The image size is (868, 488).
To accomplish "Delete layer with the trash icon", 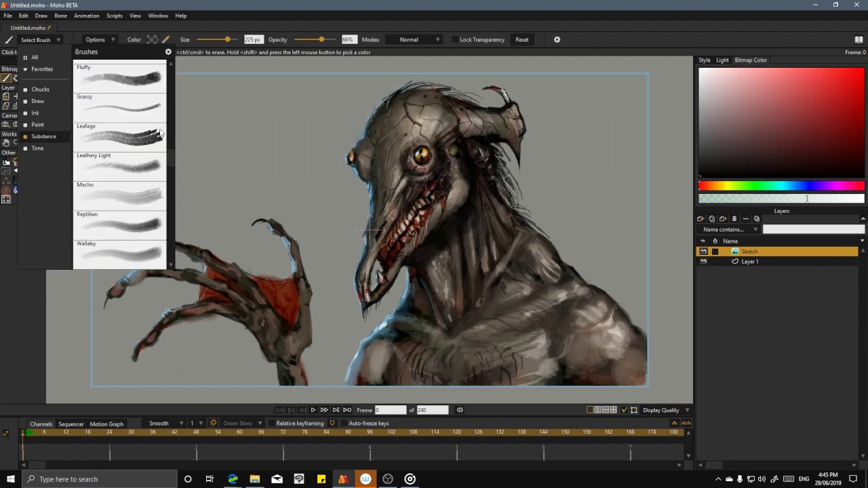I will 734,219.
